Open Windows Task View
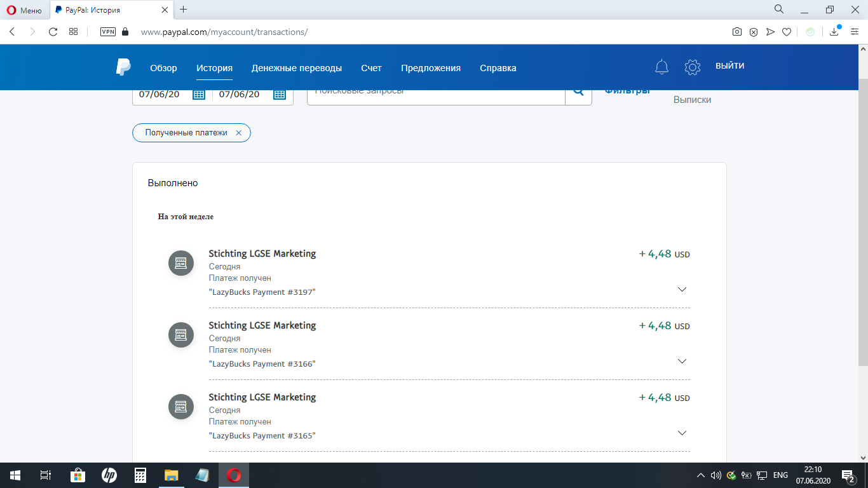 [46, 475]
